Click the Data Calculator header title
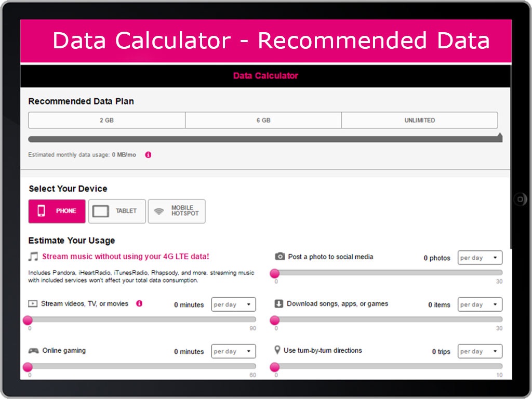Viewport: 532px width, 399px height. [x=265, y=76]
